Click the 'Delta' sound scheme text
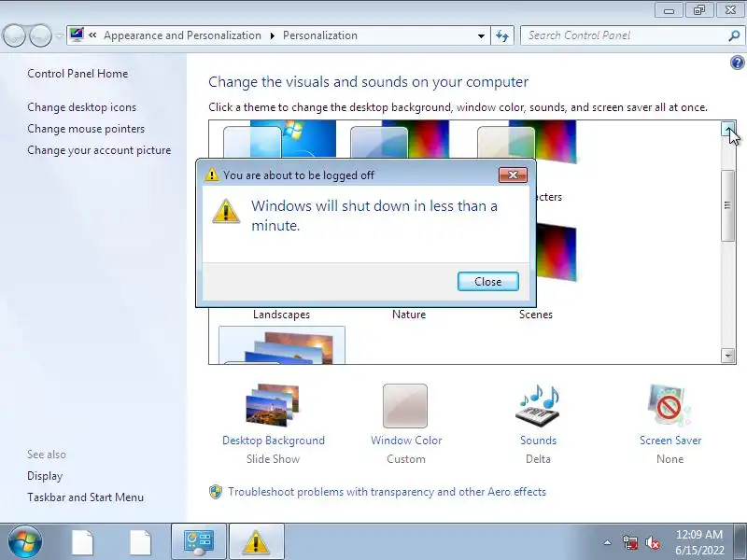Viewport: 747px width, 560px height. [x=538, y=459]
